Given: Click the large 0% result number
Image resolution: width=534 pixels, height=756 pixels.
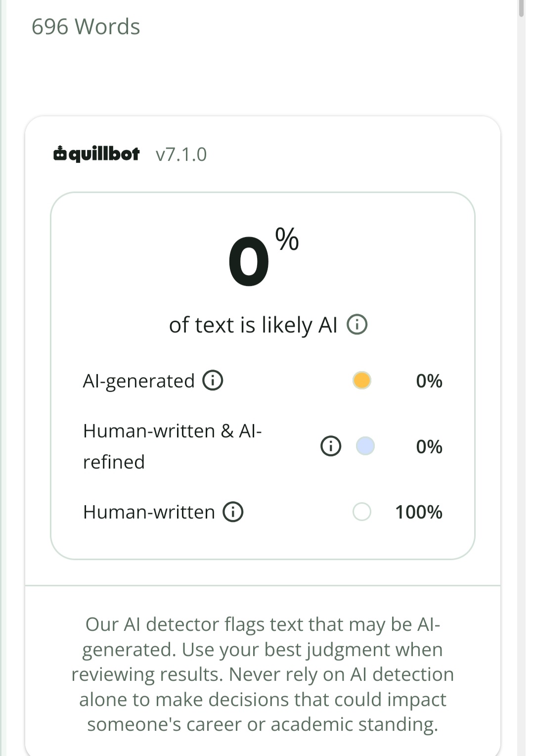Looking at the screenshot, I should 263,257.
